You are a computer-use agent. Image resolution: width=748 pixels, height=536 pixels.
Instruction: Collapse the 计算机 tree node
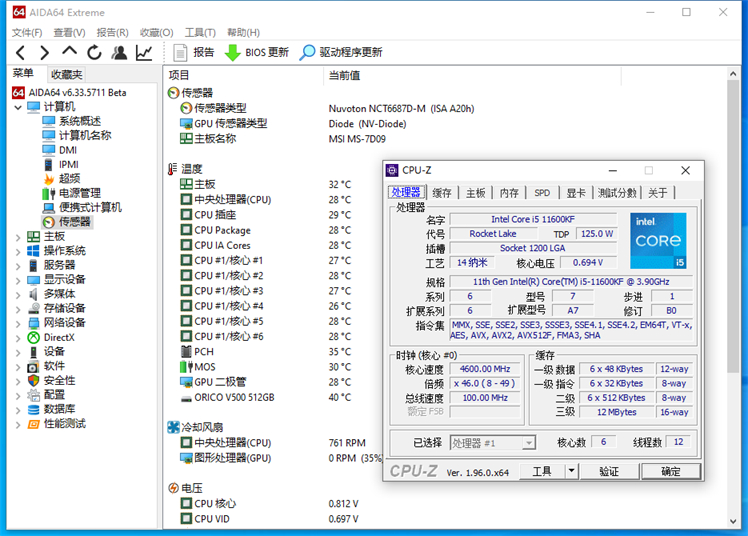click(x=17, y=107)
